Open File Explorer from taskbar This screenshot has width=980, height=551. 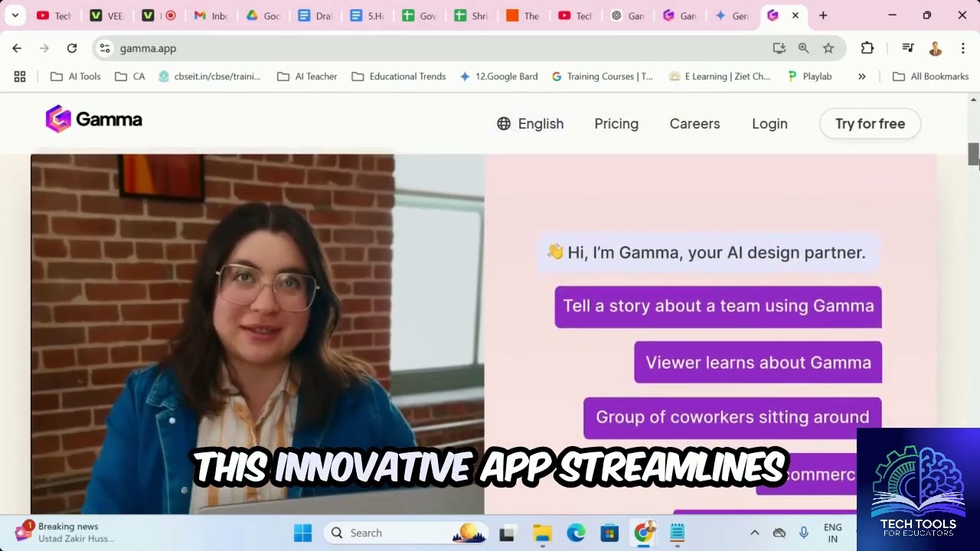(542, 533)
